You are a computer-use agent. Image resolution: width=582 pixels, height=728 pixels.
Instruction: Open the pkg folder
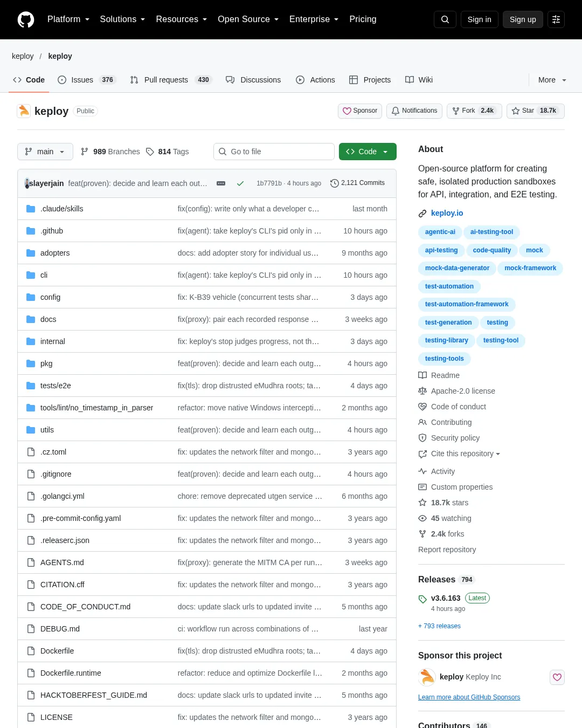46,363
